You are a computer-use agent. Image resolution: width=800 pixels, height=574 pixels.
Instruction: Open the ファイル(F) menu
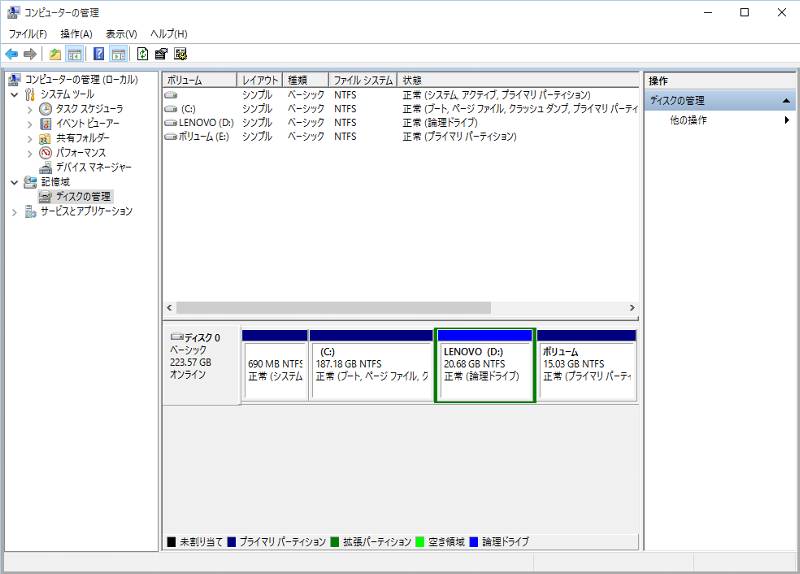pyautogui.click(x=28, y=34)
